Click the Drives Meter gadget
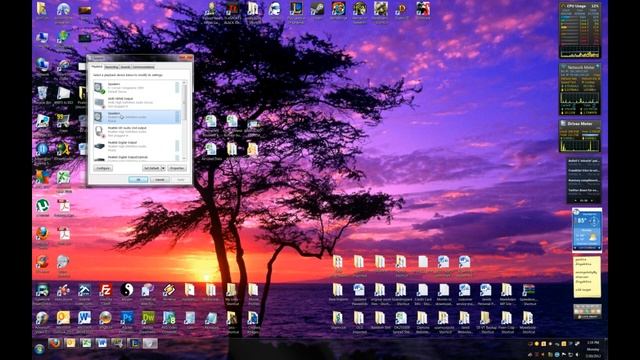Screen dimensions: 640x360 (x=580, y=136)
